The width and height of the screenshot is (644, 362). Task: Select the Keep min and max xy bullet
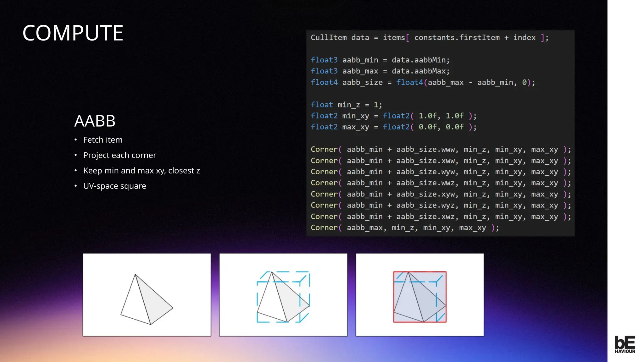tap(142, 171)
